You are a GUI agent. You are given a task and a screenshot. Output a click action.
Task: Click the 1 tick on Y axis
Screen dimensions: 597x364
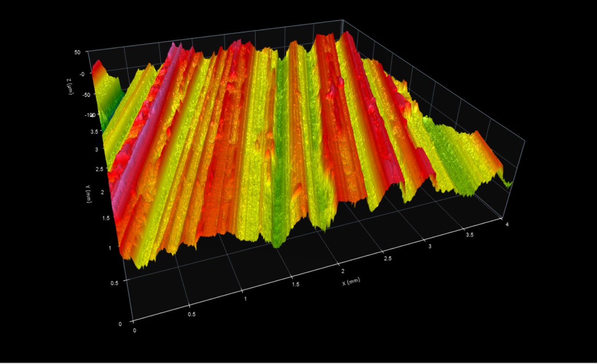pyautogui.click(x=110, y=247)
